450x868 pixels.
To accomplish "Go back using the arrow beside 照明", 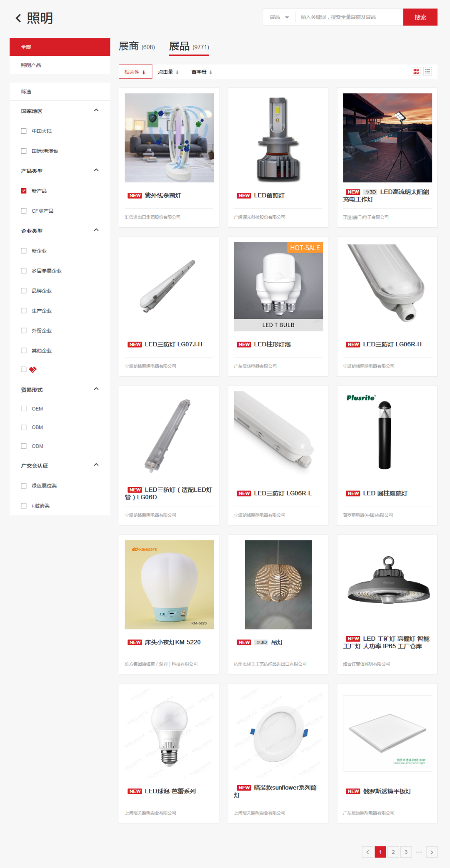I will [18, 18].
